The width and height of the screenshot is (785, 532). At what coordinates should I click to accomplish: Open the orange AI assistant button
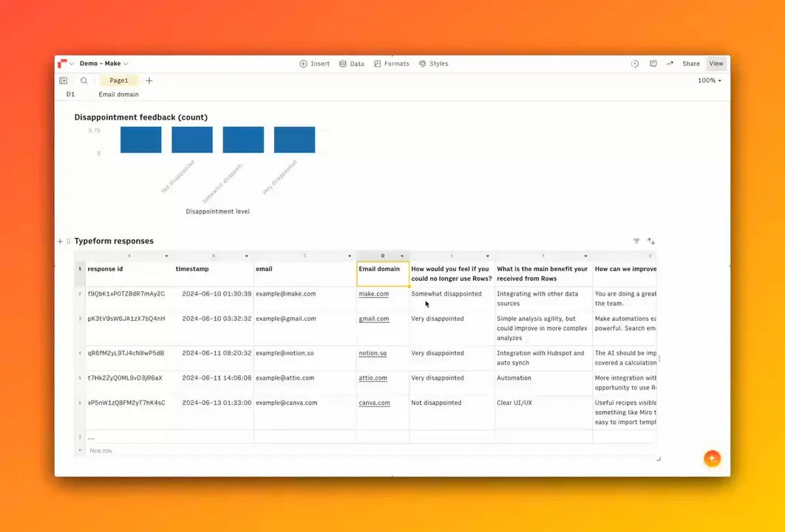(712, 458)
